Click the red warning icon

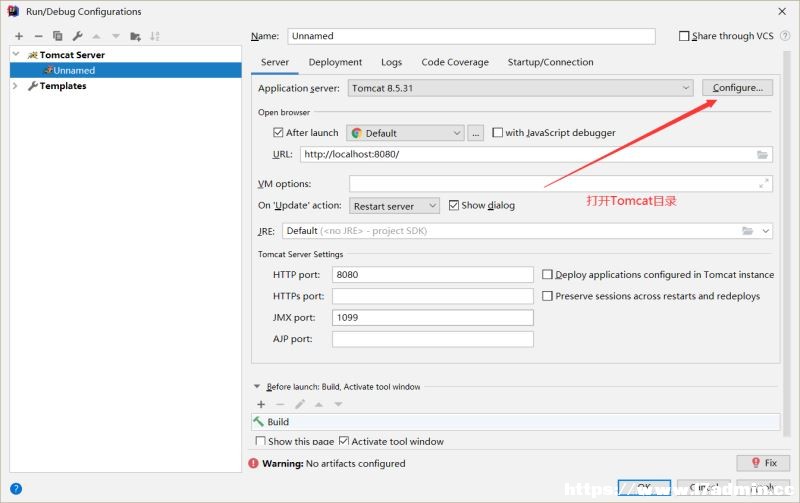[x=254, y=463]
